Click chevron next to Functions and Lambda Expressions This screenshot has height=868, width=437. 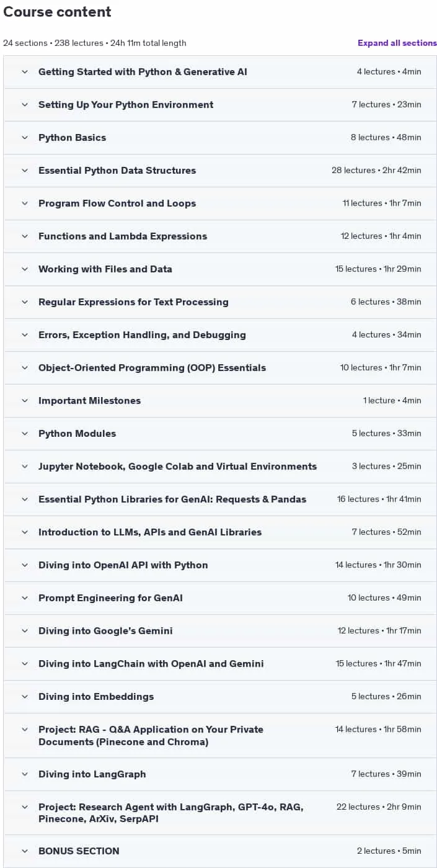[x=25, y=236]
